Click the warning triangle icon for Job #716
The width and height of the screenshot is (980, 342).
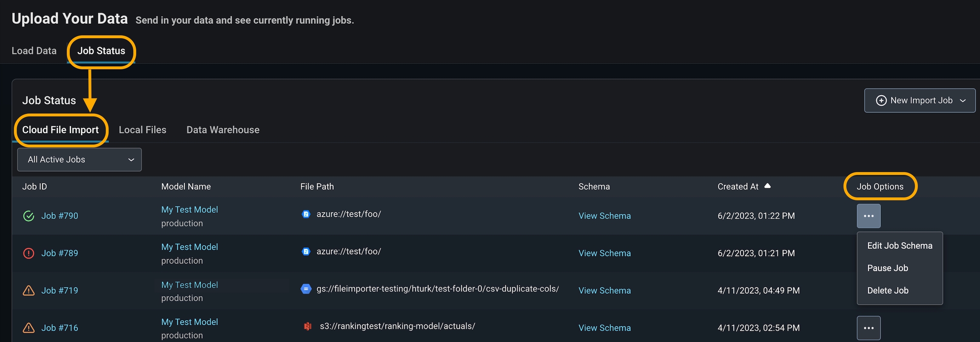(28, 328)
